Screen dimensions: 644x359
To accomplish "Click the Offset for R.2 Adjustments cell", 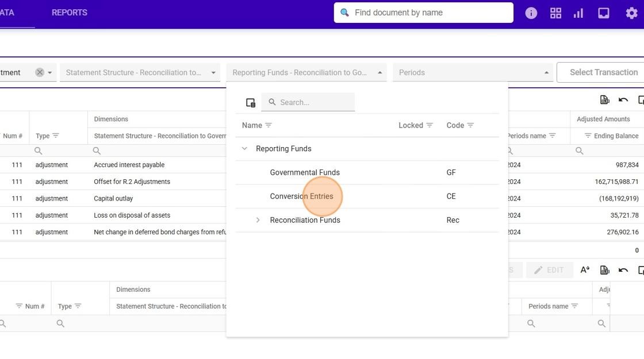I will (x=132, y=182).
